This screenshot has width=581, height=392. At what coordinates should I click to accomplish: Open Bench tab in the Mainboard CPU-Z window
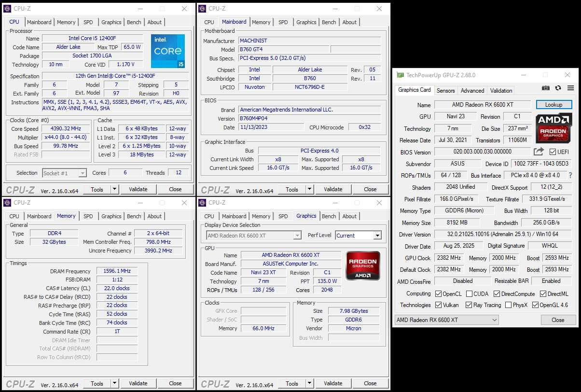pyautogui.click(x=329, y=22)
